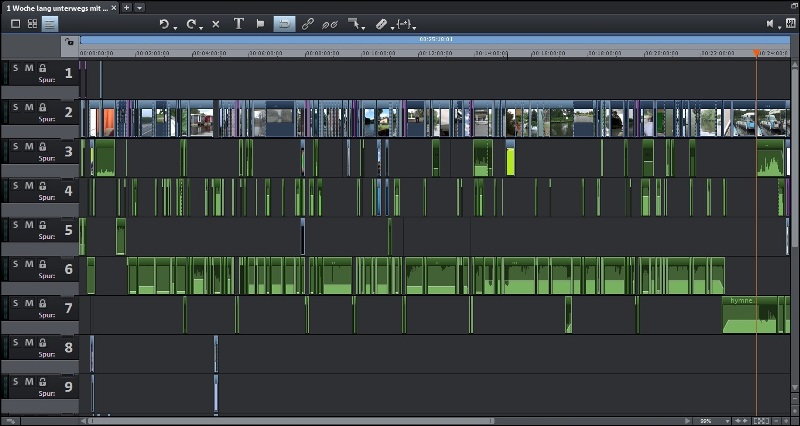Click the delete X icon in the toolbar
Screen dimensions: 800x426
pos(216,24)
